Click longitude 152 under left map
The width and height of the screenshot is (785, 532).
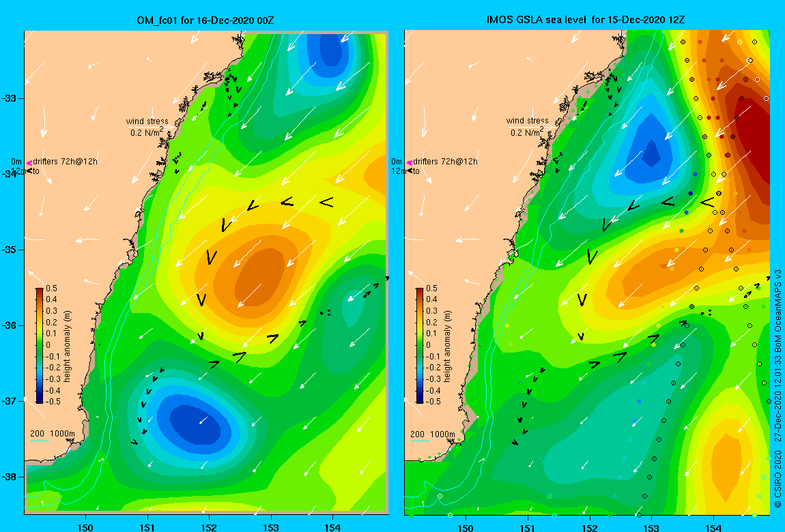pyautogui.click(x=209, y=527)
